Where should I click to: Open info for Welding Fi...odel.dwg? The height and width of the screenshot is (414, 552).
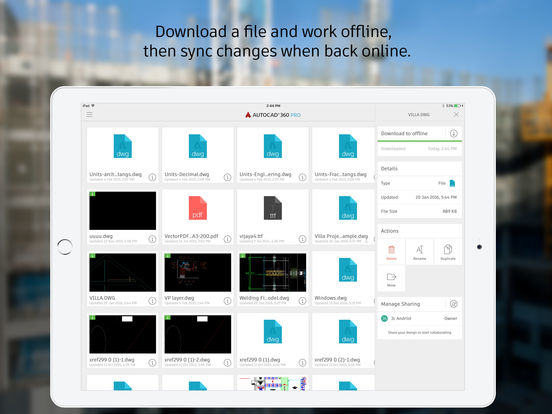pyautogui.click(x=302, y=301)
